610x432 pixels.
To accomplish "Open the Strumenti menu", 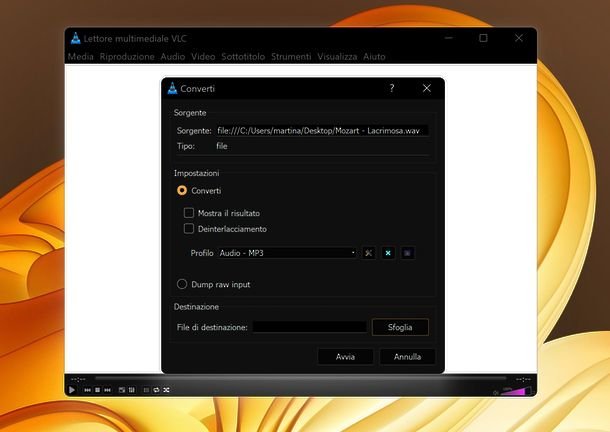I will pos(291,57).
